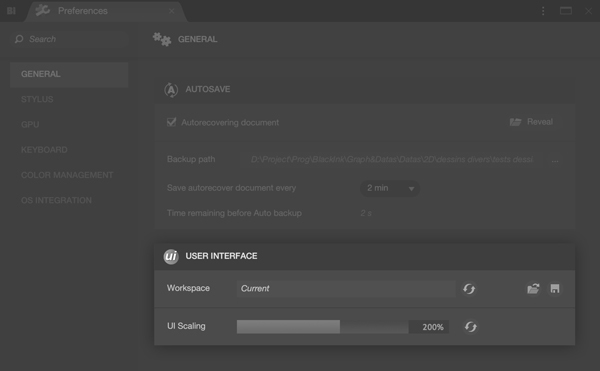Click the wrench icon in Preferences tab

tap(43, 10)
